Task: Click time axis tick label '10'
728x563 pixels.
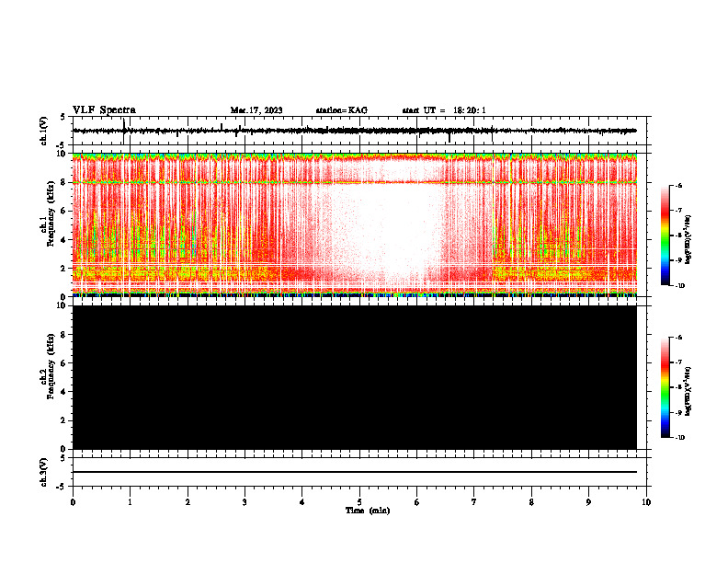Action: 646,502
